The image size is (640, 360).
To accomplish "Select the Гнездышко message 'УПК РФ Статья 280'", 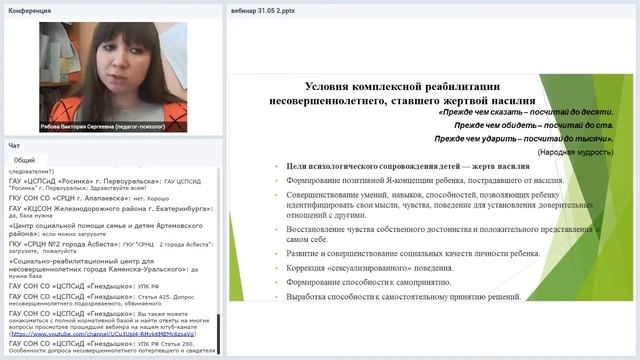I will click(x=112, y=347).
